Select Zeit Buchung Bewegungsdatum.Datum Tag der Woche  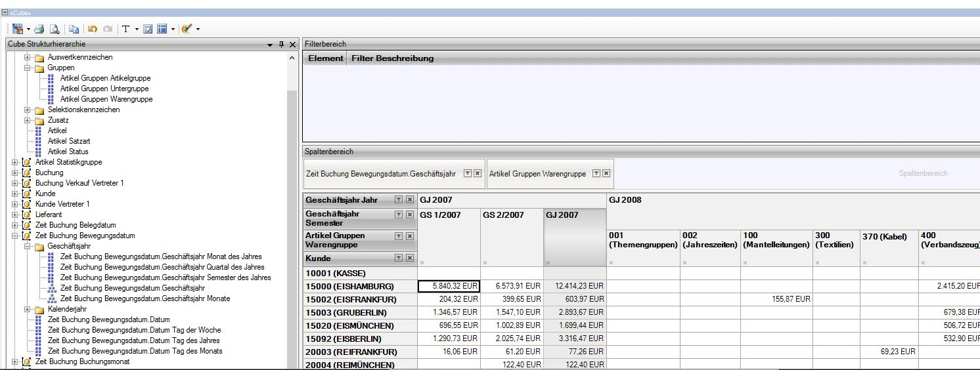(x=134, y=330)
